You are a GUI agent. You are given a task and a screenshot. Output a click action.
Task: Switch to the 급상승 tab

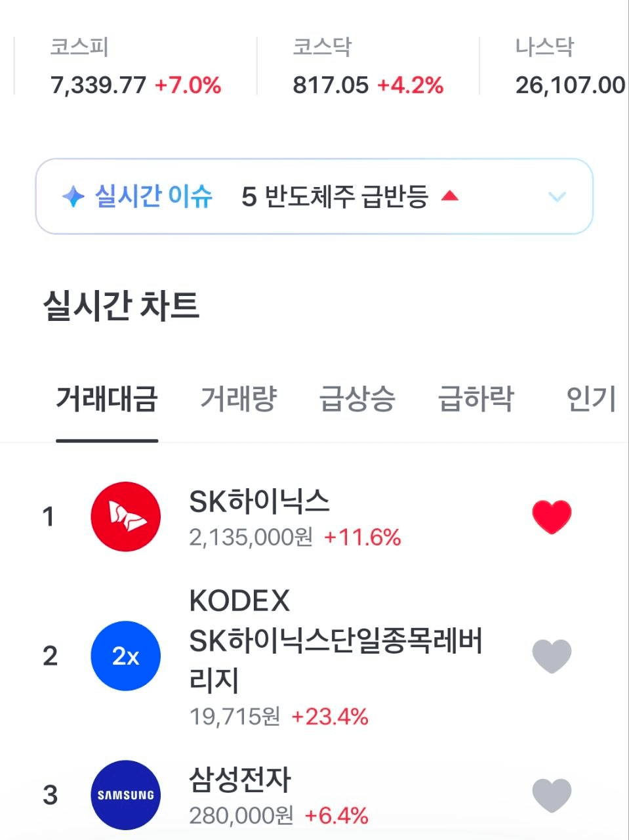click(357, 398)
